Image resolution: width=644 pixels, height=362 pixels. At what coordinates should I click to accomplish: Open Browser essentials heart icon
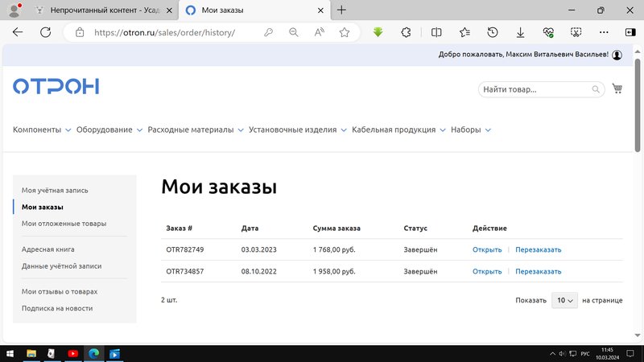(x=548, y=32)
